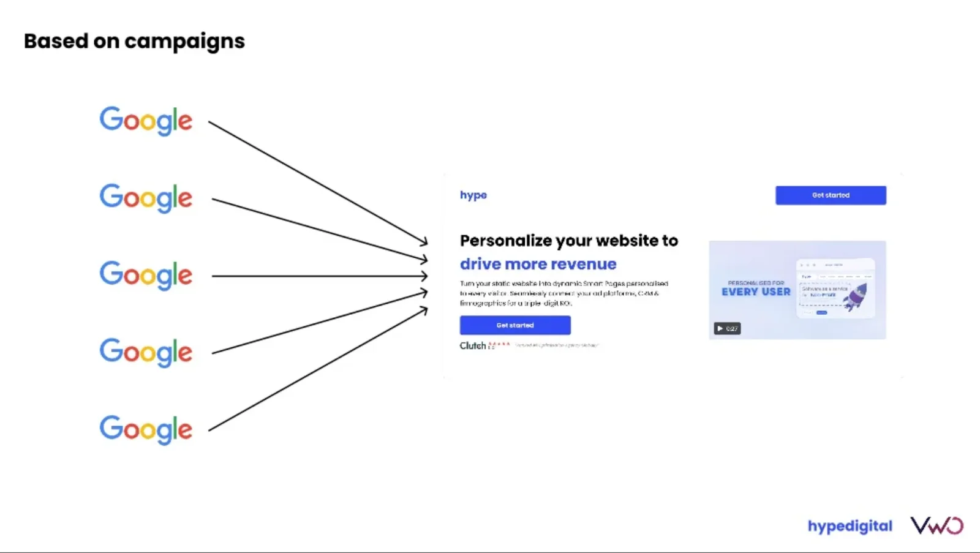Select the 'Based on campaigns' slide title
The height and width of the screenshot is (553, 980).
pos(134,41)
